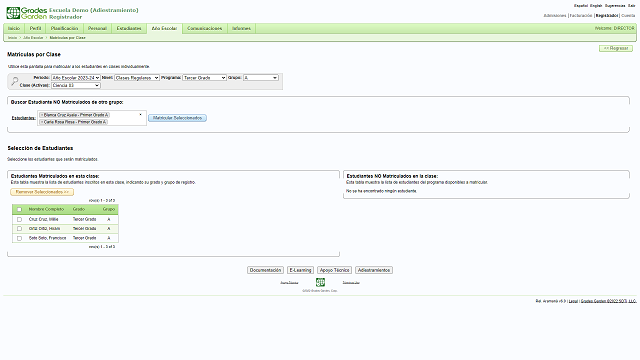640x360 pixels.
Task: Open Adiestramientos footer button
Action: (374, 270)
